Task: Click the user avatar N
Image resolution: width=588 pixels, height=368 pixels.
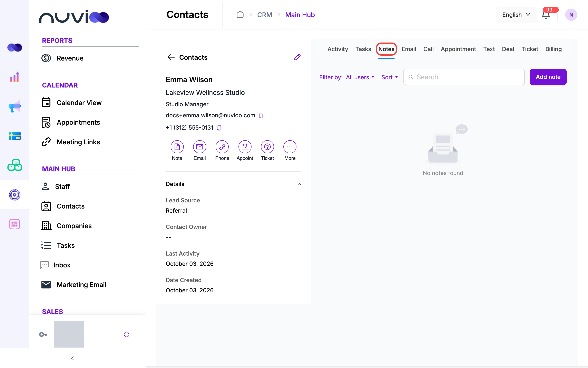Action: coord(571,15)
